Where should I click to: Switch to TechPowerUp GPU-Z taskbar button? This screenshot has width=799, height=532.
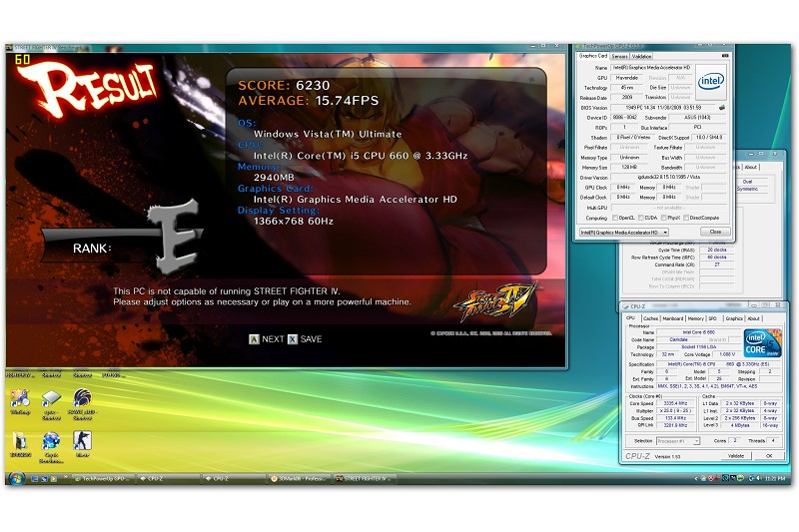click(104, 479)
